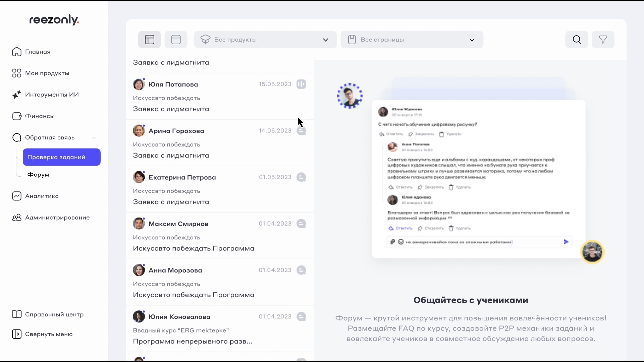Go to Главная page
The image size is (644, 362).
[x=38, y=52]
